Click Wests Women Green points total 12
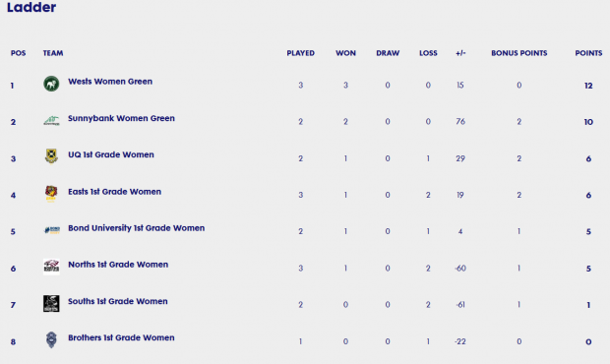Screen dimensions: 610x364 (588, 86)
